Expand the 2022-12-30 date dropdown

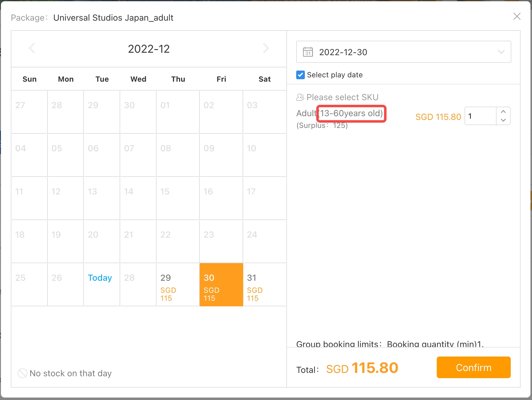click(501, 52)
